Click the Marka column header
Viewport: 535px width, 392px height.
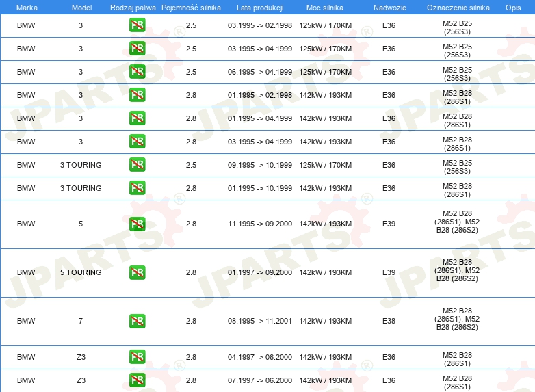[x=27, y=8]
